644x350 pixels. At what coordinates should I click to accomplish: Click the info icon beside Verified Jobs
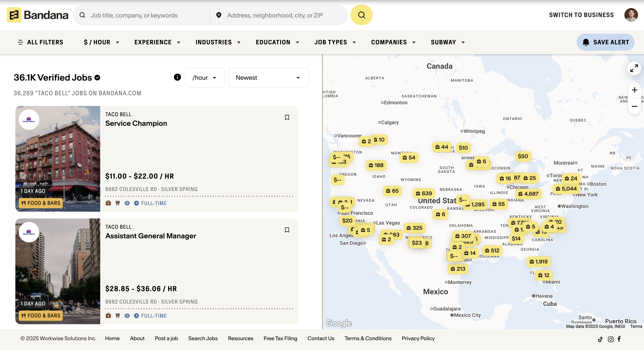pos(177,77)
